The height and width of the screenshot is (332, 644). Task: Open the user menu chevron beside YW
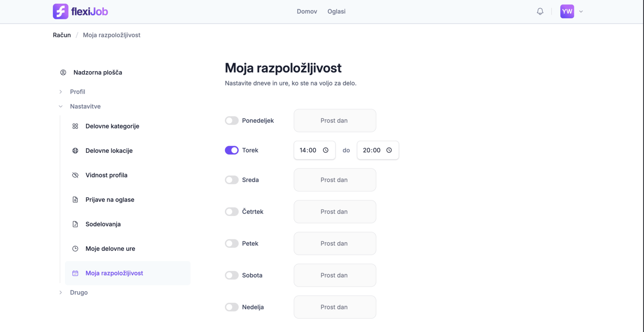pos(581,11)
